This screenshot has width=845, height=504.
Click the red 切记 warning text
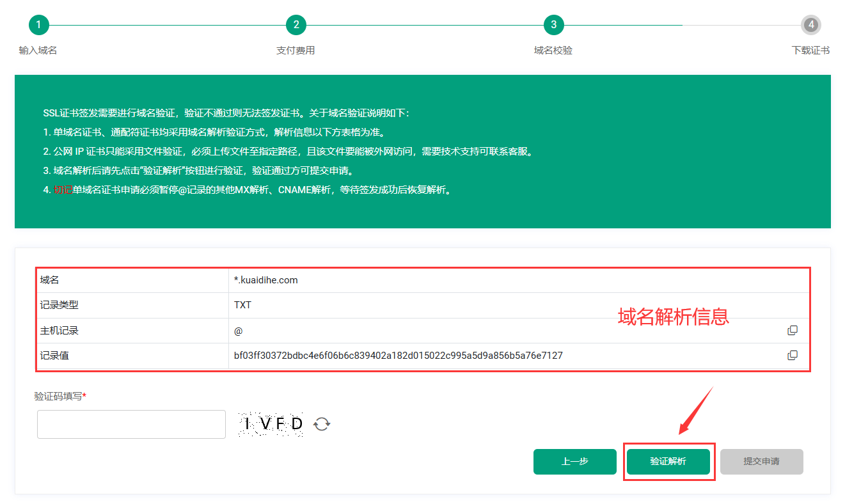(63, 190)
